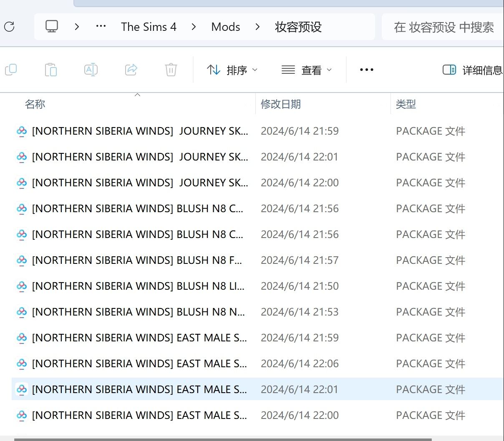Screen dimensions: 504x441
Task: Click 妆容预设 breadcrumb segment
Action: click(298, 27)
